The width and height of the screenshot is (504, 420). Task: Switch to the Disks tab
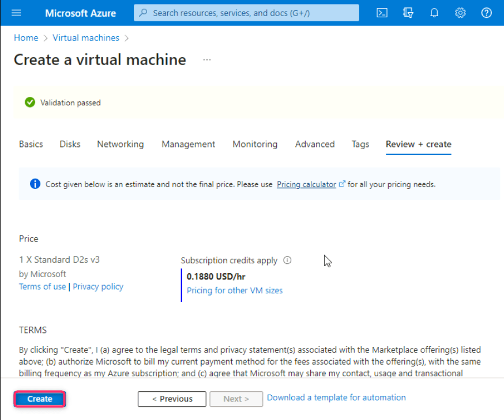tap(70, 144)
